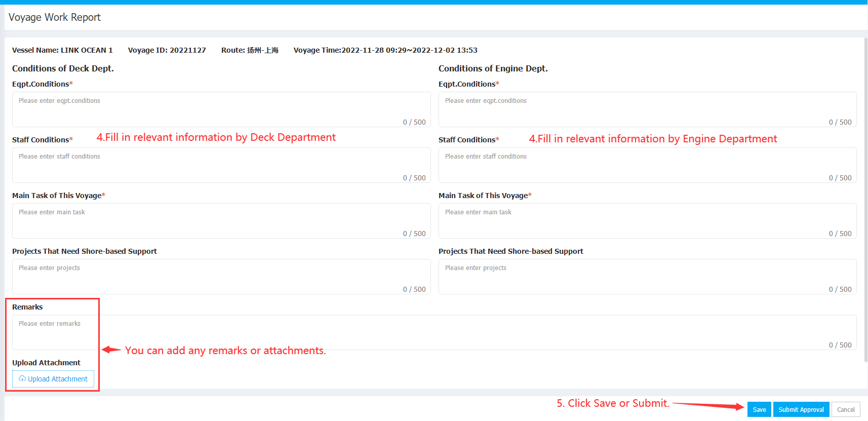Focus Deck Dept. Main Task text area
This screenshot has width=868, height=421.
[221, 221]
